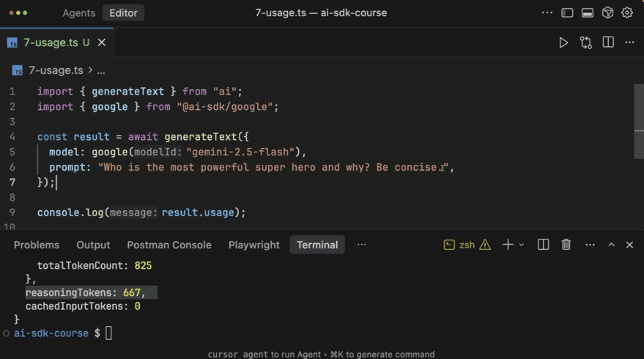Open settings gear in title bar
This screenshot has width=644, height=359.
(x=627, y=12)
